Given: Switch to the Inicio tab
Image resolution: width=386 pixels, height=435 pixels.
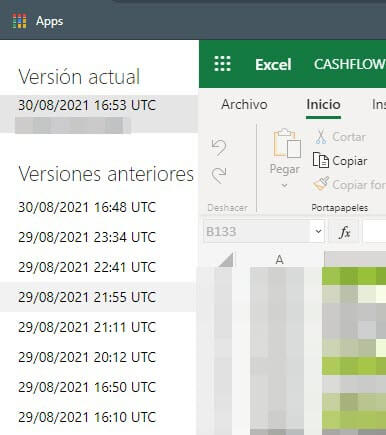Looking at the screenshot, I should tap(323, 104).
